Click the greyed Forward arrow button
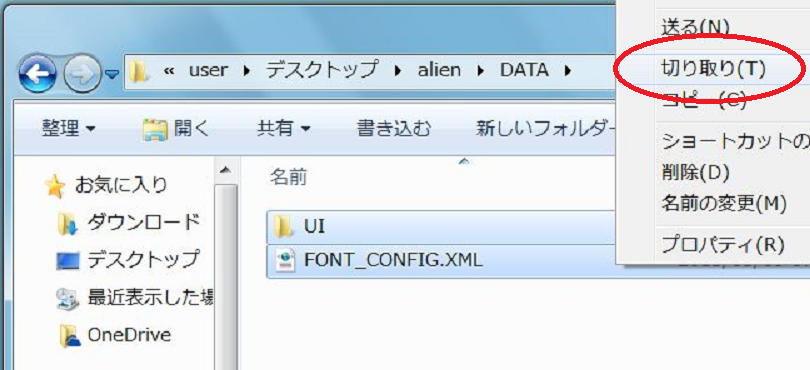 (x=82, y=75)
